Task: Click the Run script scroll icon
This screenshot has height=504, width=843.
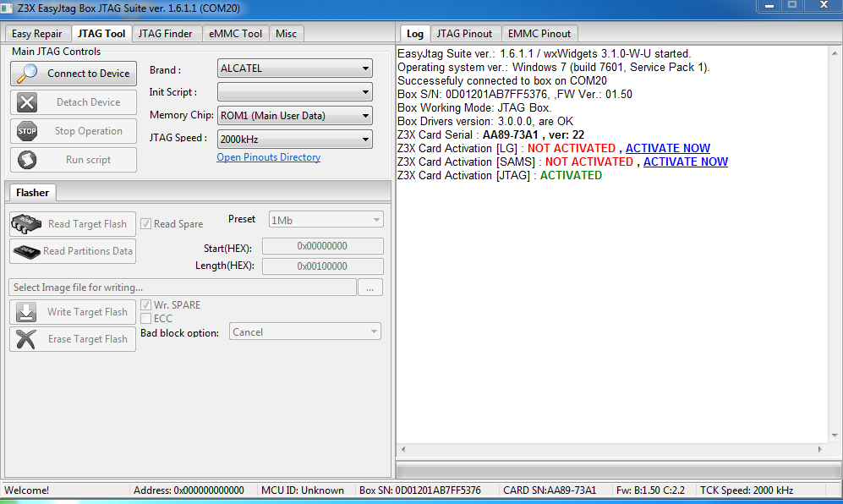Action: pos(27,160)
